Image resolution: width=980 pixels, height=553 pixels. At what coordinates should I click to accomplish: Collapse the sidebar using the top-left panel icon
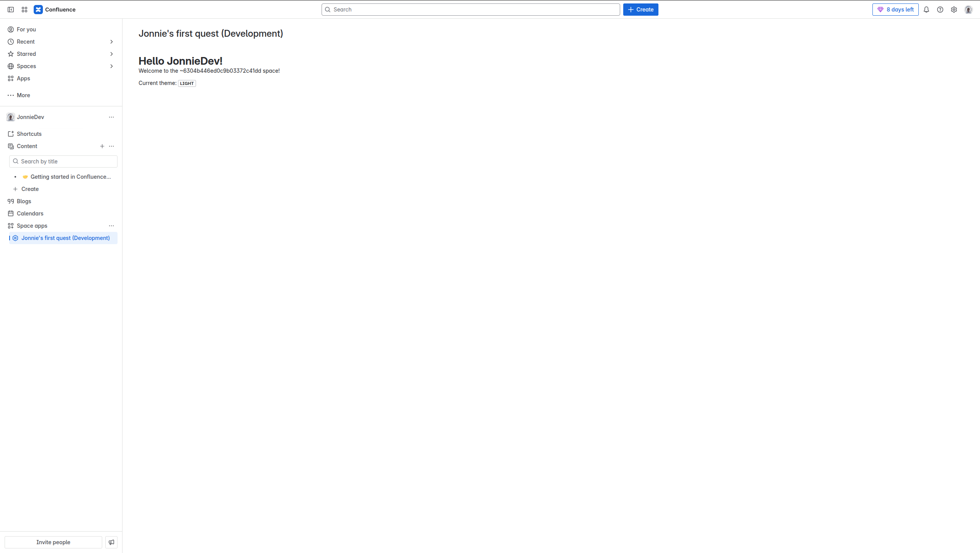[x=11, y=10]
